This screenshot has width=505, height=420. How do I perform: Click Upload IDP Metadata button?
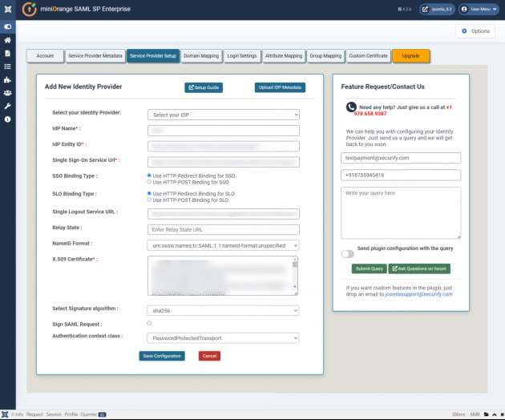pyautogui.click(x=280, y=87)
